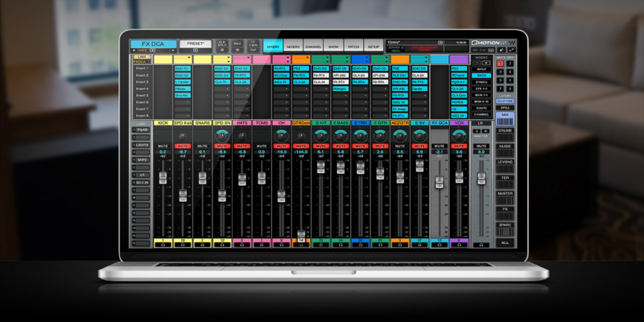Click the expand window icon beside lock
The image size is (644, 322).
[x=512, y=50]
